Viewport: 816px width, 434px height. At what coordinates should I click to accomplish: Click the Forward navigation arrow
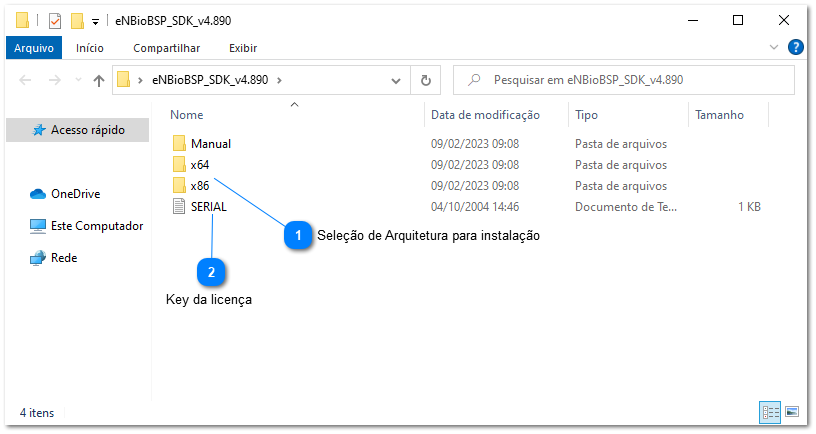[55, 80]
